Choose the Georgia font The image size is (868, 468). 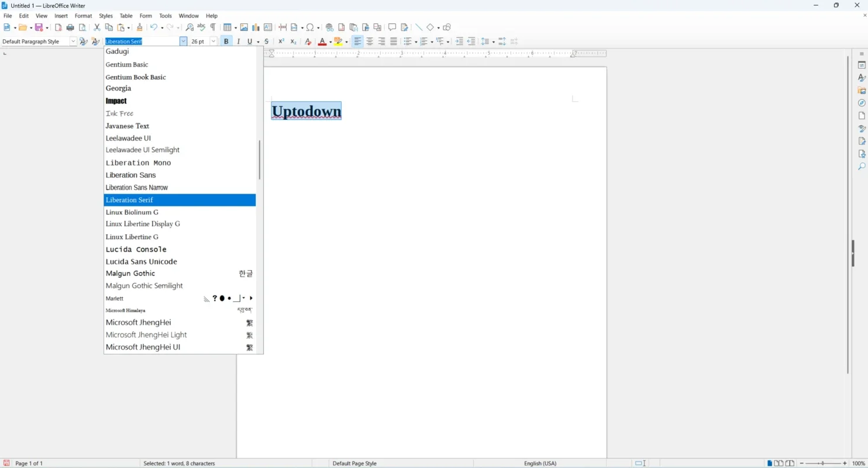118,88
